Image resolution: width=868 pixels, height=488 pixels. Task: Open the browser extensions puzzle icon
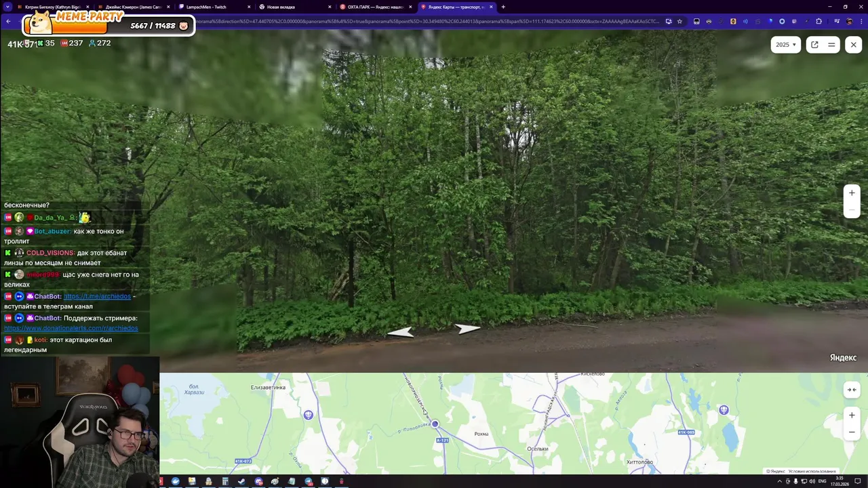(818, 21)
